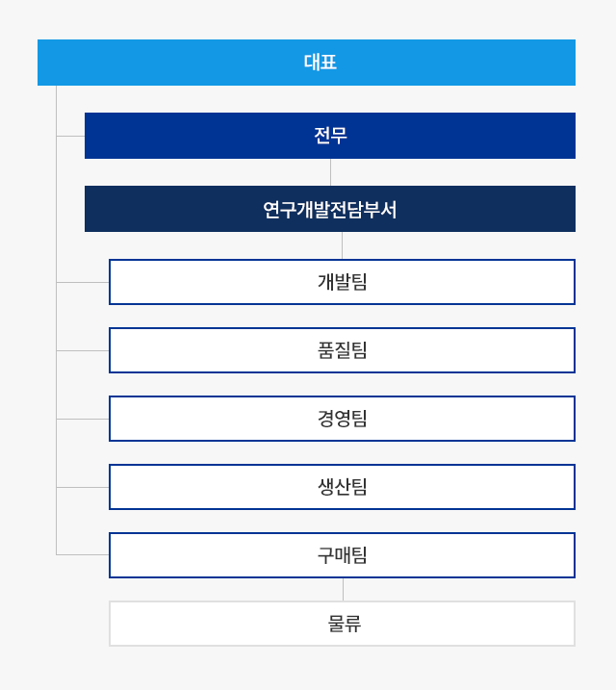Select the 개발팀 team box

[342, 282]
